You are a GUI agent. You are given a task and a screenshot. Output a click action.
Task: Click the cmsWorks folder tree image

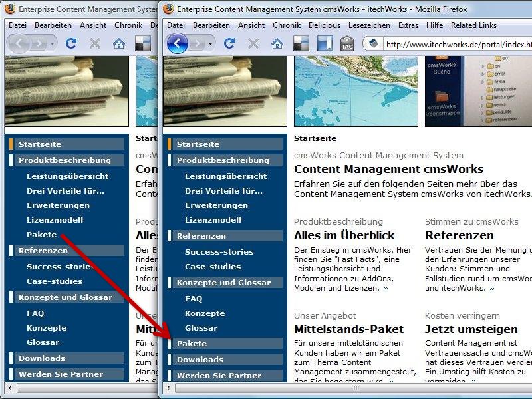(x=478, y=91)
